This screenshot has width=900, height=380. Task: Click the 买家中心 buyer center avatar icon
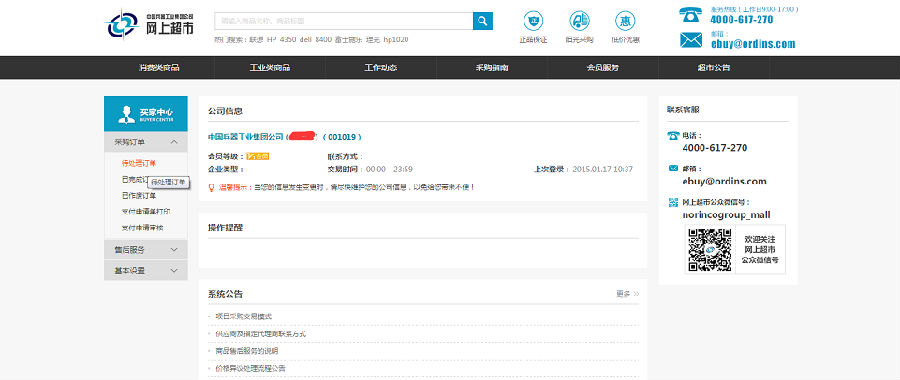(x=126, y=114)
